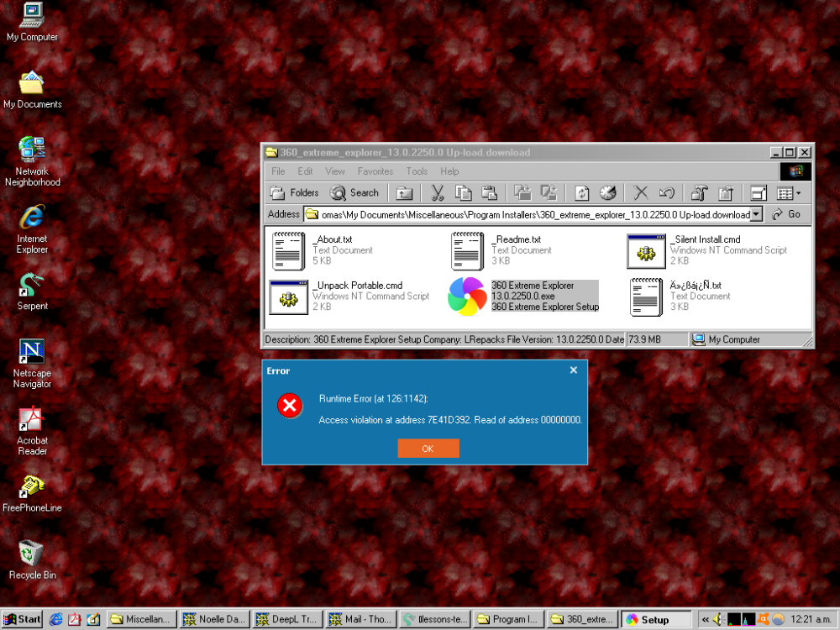
Task: Open the Search pane in Explorer
Action: click(354, 193)
